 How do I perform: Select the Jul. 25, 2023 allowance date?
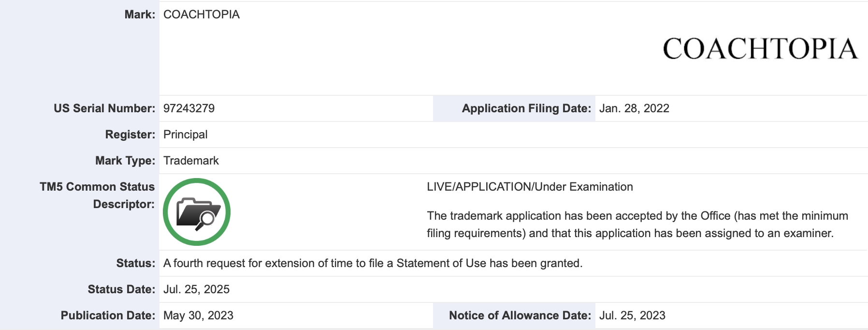tap(632, 315)
